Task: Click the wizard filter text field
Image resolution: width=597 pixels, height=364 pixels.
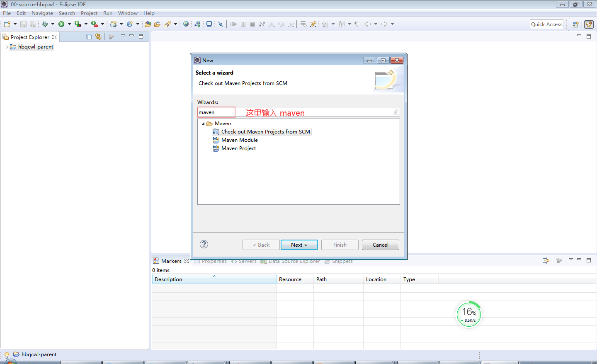Action: (298, 112)
